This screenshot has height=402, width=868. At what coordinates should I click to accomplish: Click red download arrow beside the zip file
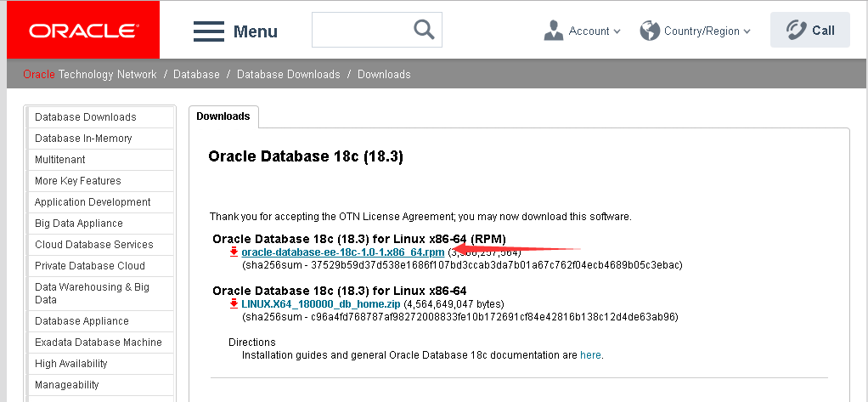point(234,304)
